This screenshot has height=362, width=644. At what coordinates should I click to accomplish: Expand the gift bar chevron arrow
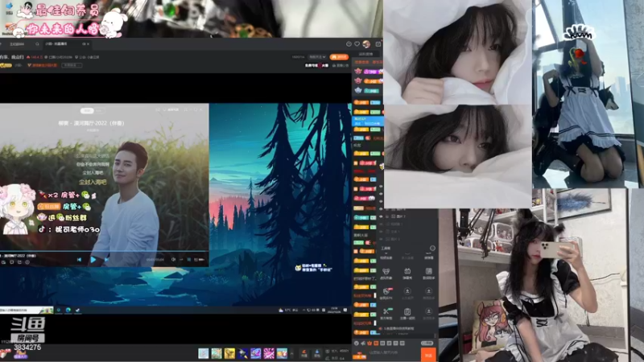[292, 353]
